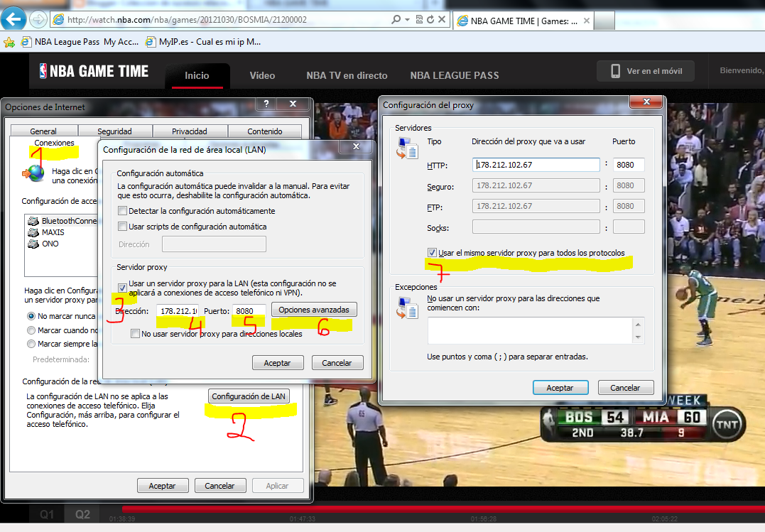Open the Vídeo navigation tab
Screen dimensions: 765x532
[x=263, y=76]
